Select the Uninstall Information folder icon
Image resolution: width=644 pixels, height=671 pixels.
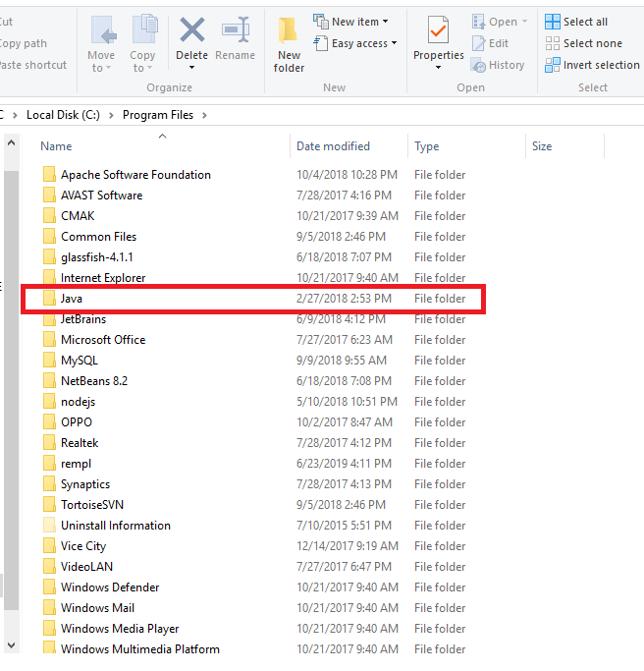[x=49, y=525]
